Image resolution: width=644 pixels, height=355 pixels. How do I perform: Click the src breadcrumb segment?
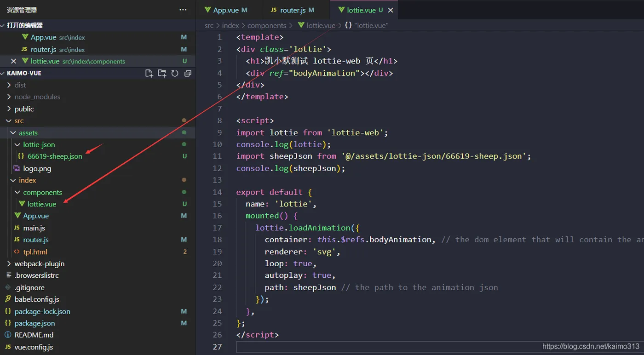point(209,26)
